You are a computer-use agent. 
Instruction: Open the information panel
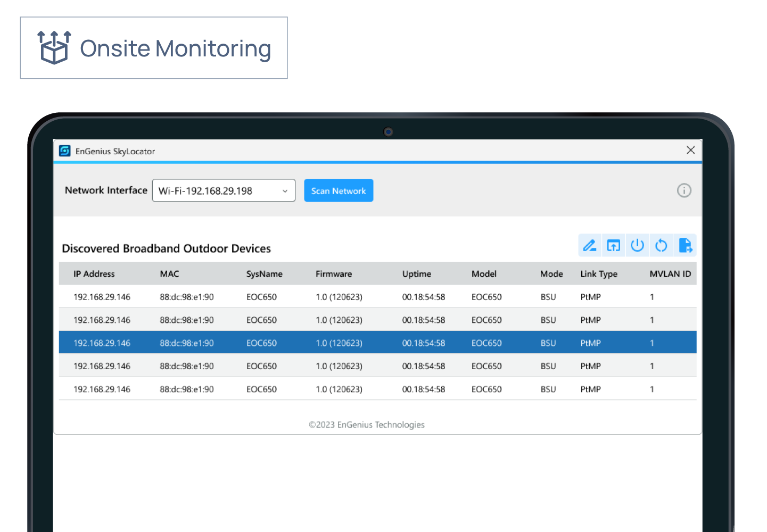(x=684, y=190)
